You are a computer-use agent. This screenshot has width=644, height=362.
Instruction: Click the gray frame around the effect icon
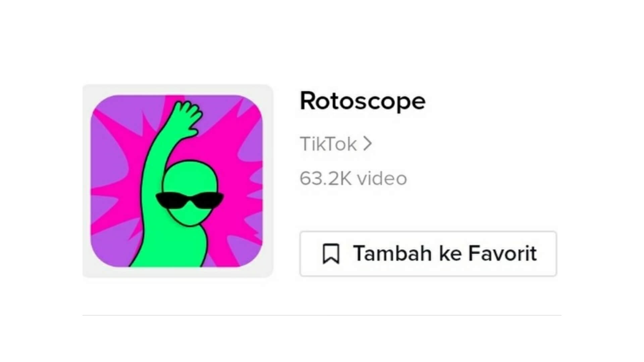click(x=87, y=181)
